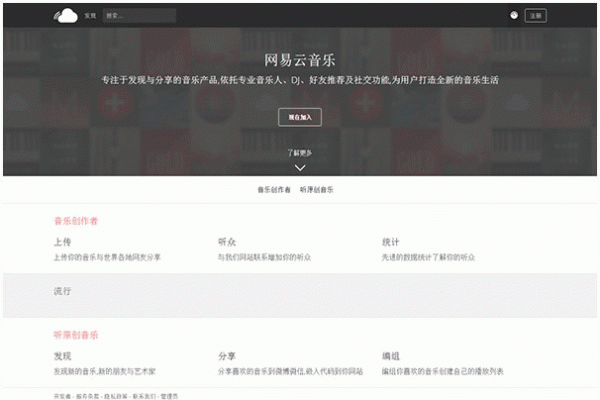Open the 服务条款 footer link
Screen dimensions: 600x400
coord(87,396)
